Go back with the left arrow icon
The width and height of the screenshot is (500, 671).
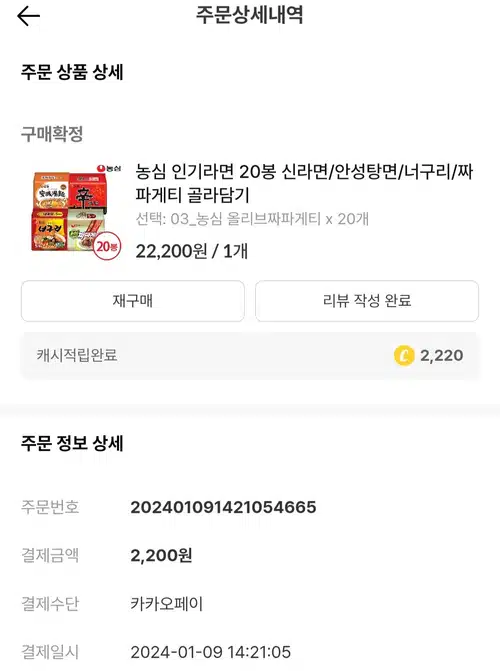pyautogui.click(x=28, y=16)
